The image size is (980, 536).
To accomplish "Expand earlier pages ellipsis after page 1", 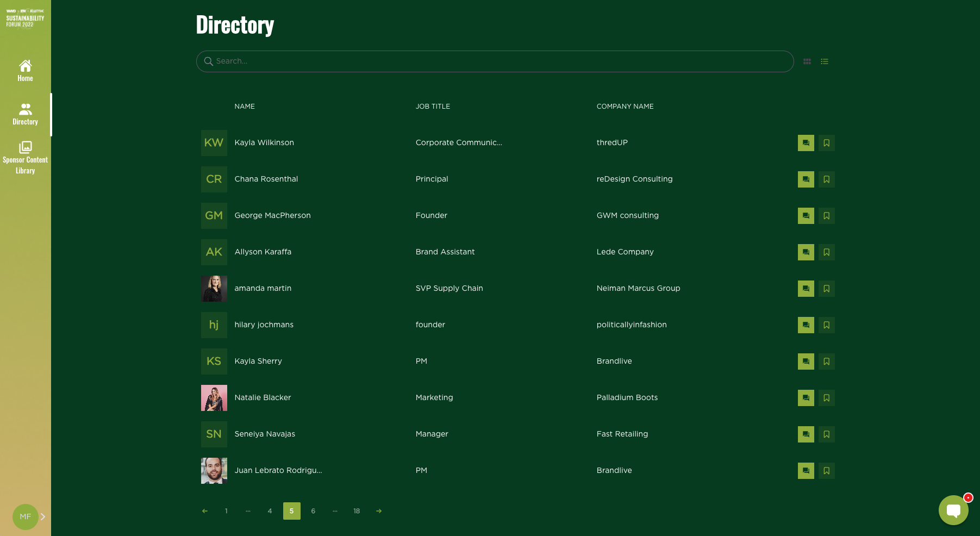I will (x=248, y=511).
